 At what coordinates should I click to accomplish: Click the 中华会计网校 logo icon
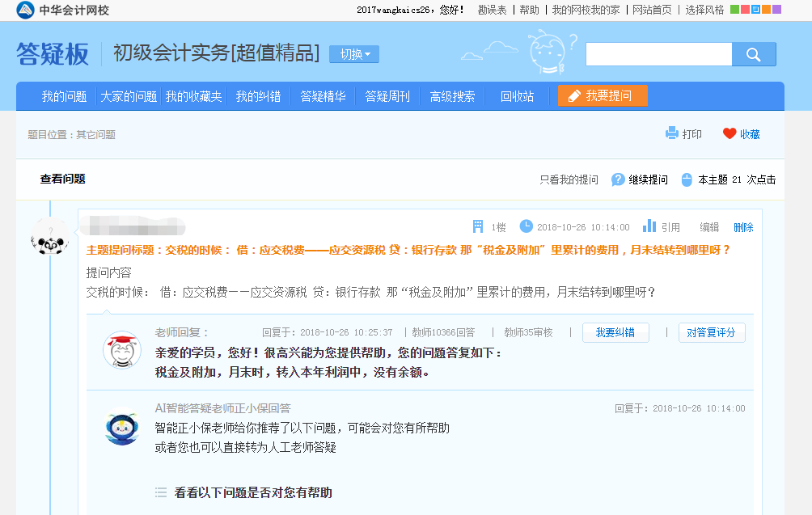tap(25, 11)
